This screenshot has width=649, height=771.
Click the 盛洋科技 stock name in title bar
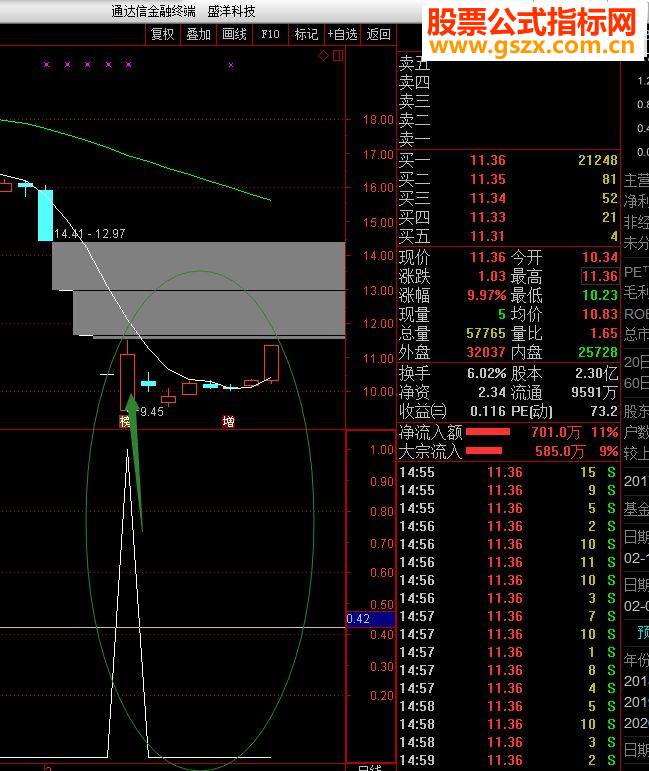coord(231,11)
